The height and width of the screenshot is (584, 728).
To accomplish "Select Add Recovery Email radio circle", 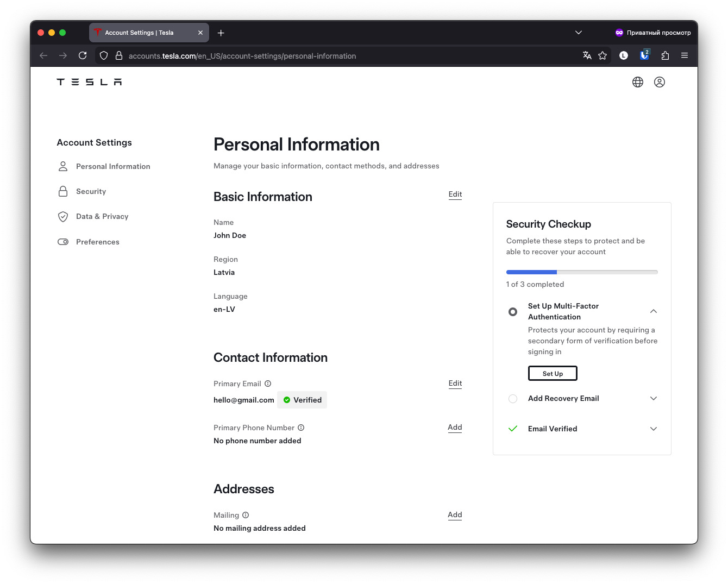I will click(513, 399).
